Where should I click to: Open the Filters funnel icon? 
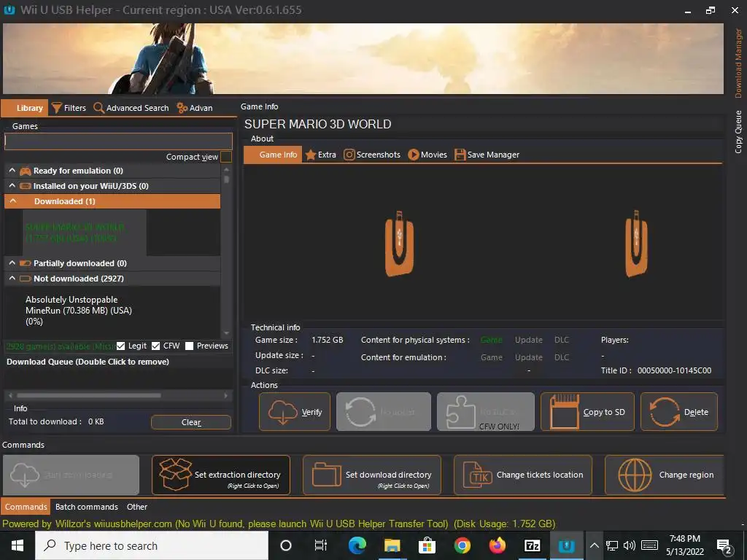coord(57,108)
